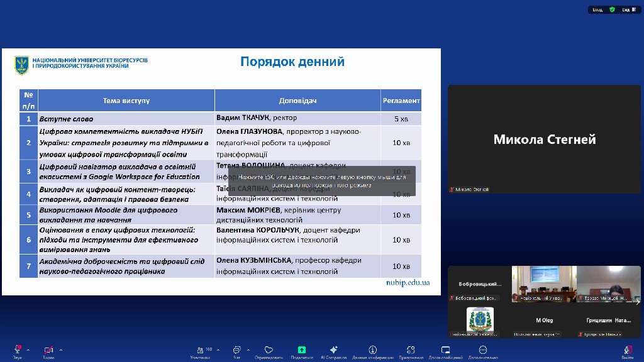Select the Бобровицький participant tile

(480, 284)
